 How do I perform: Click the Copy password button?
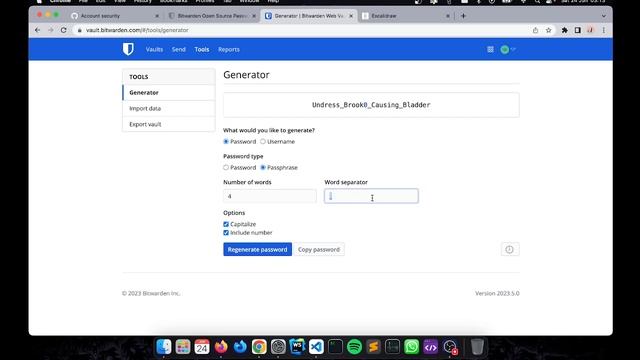point(319,249)
